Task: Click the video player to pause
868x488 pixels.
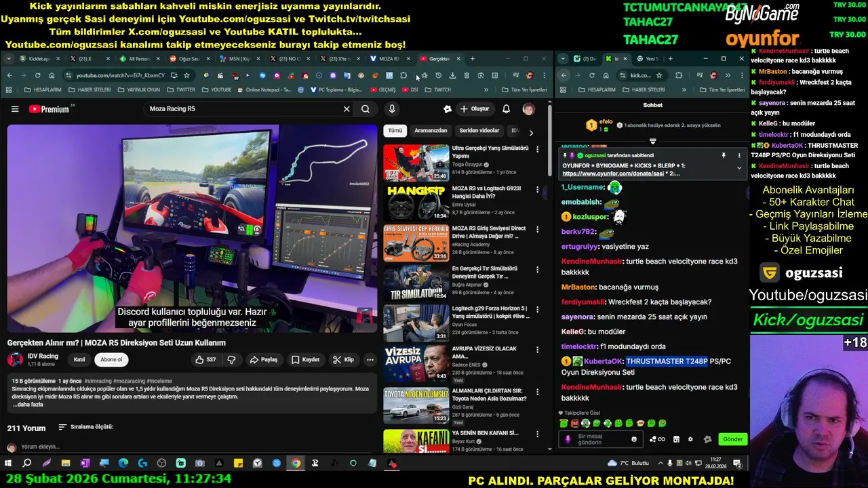Action: [x=192, y=228]
